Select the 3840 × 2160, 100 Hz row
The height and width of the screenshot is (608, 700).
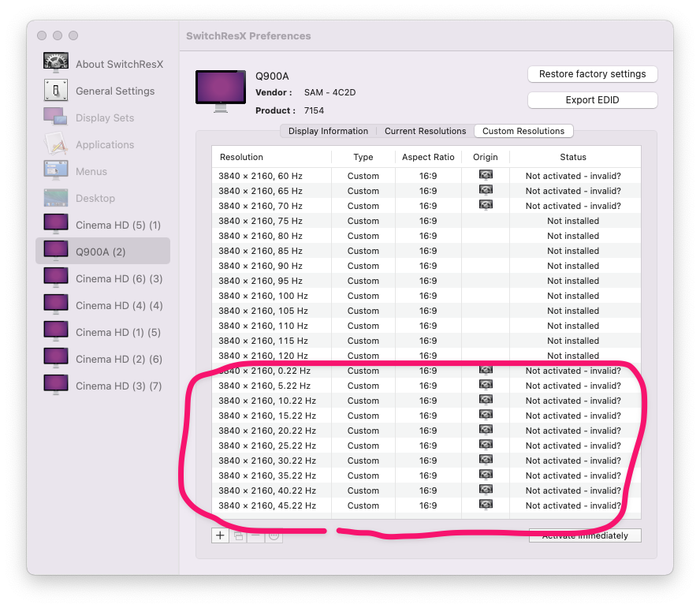point(426,296)
